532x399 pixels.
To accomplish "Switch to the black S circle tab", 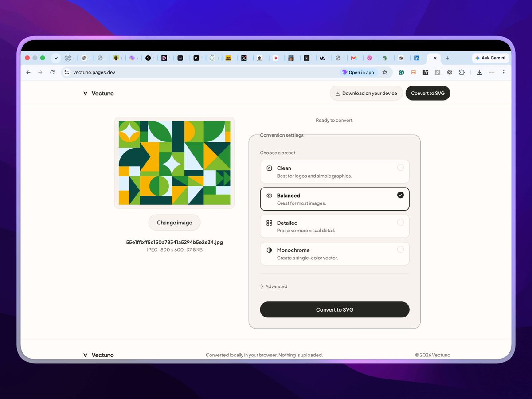I will tap(148, 58).
